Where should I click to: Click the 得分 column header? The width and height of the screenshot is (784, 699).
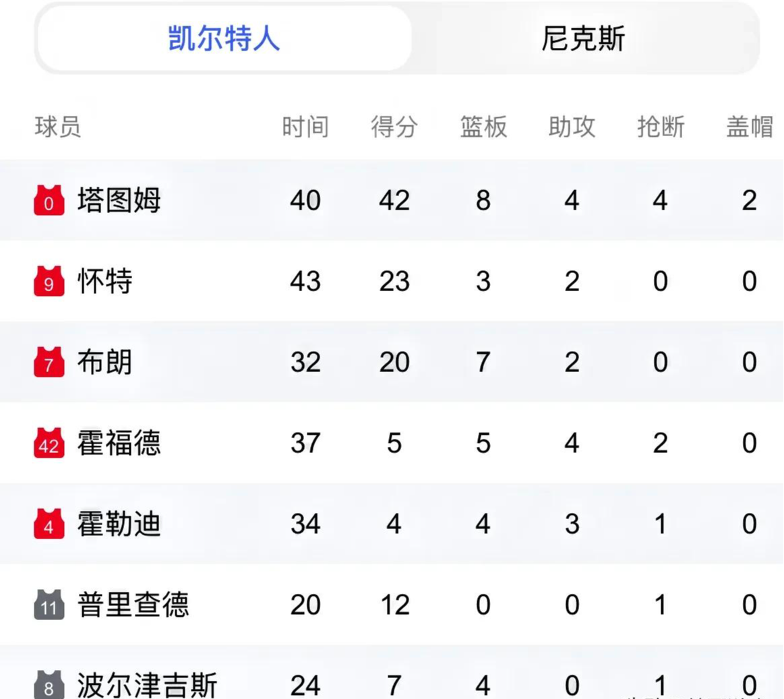[x=394, y=127]
